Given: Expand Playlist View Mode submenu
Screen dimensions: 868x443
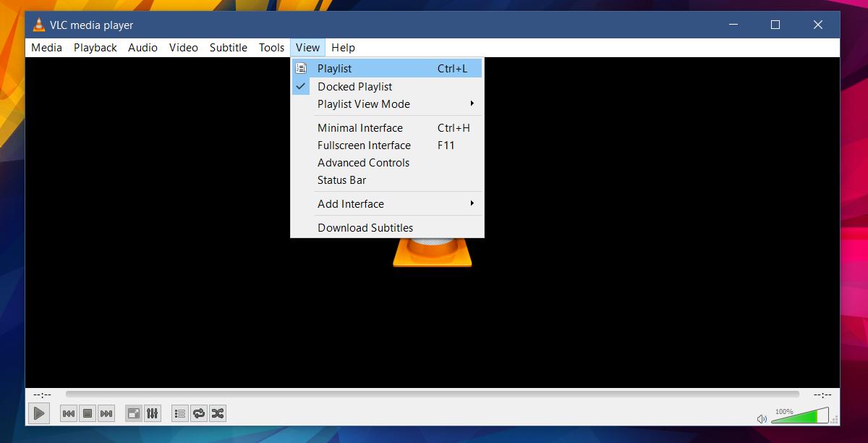Looking at the screenshot, I should [387, 104].
